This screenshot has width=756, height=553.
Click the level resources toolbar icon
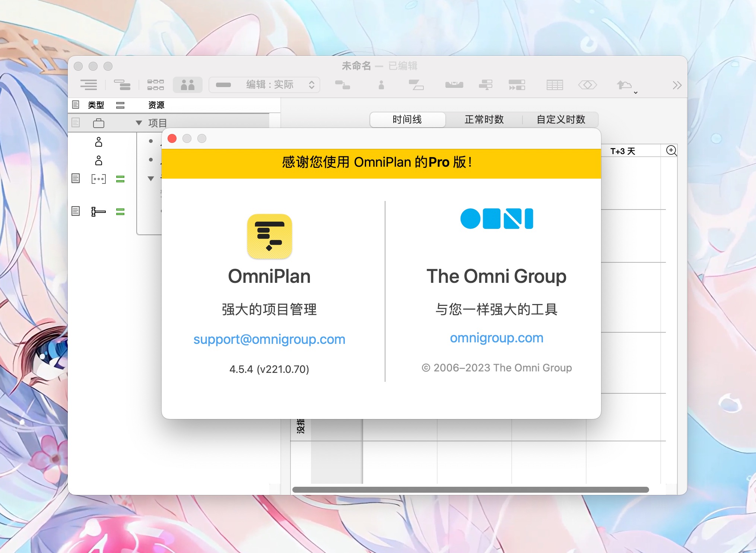tap(454, 85)
